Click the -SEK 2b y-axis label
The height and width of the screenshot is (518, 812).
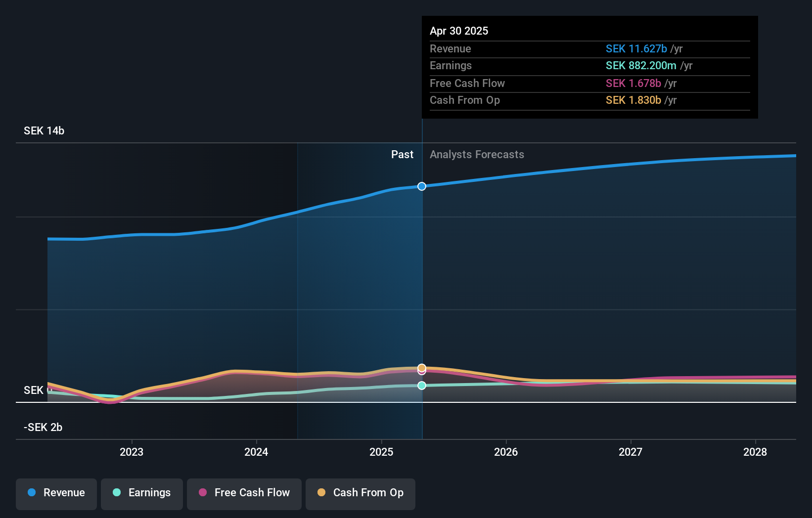pos(43,427)
